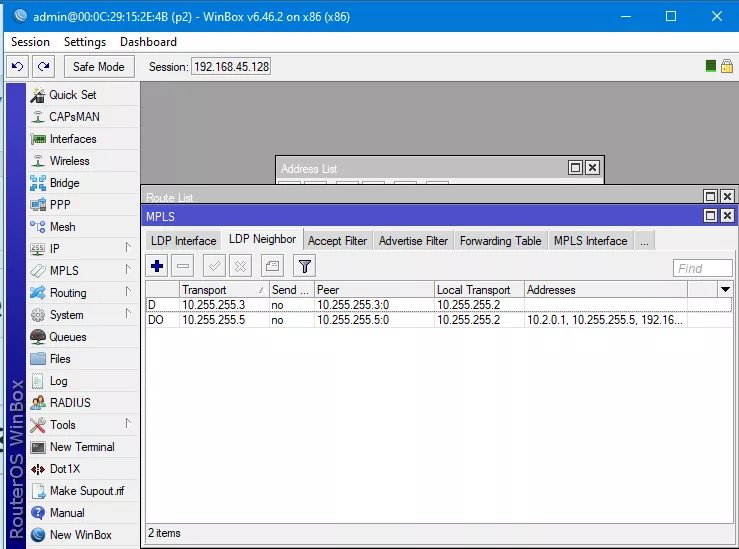Screen dimensions: 739x549
Task: Click the Session address field
Action: point(231,66)
